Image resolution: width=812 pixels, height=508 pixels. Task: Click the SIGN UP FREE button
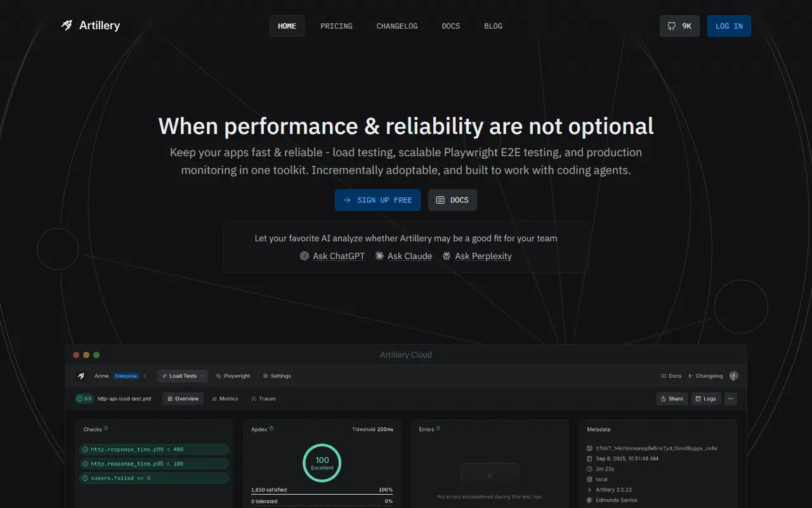tap(377, 200)
